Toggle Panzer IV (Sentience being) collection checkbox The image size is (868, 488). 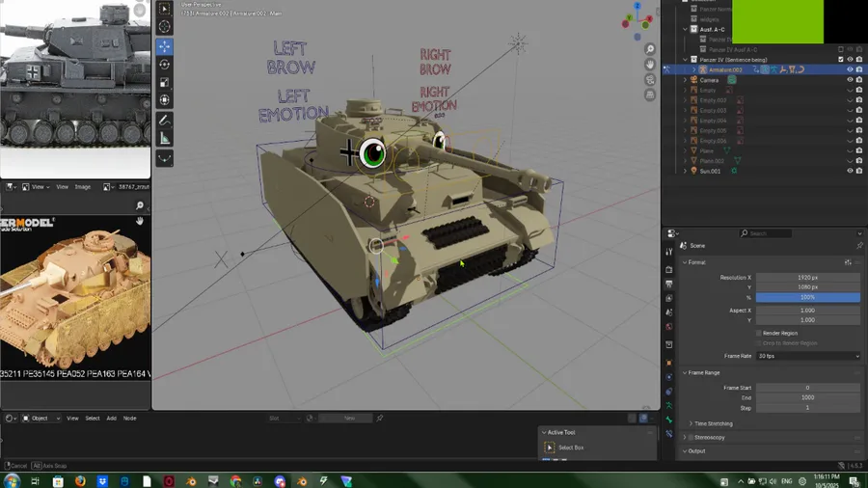coord(840,60)
